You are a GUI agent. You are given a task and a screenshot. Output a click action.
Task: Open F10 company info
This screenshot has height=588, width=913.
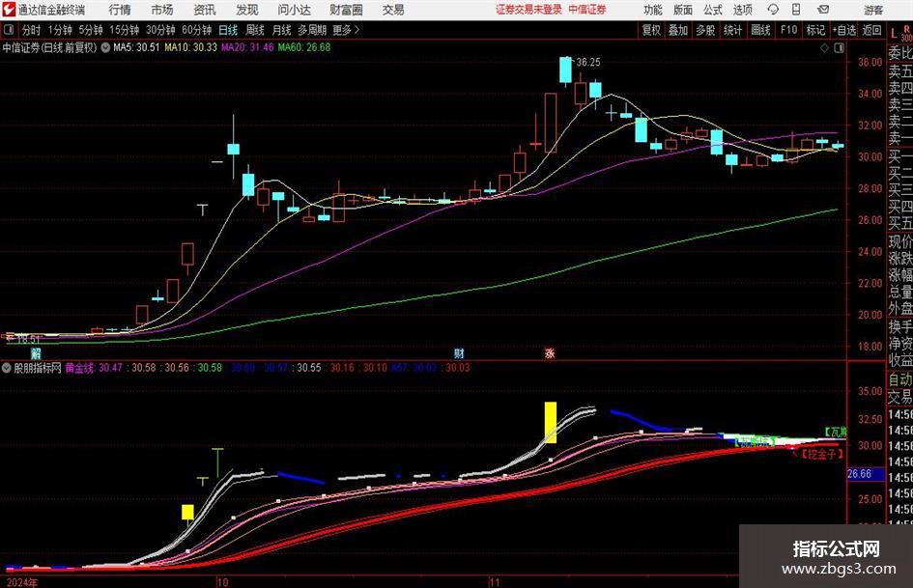(x=788, y=30)
